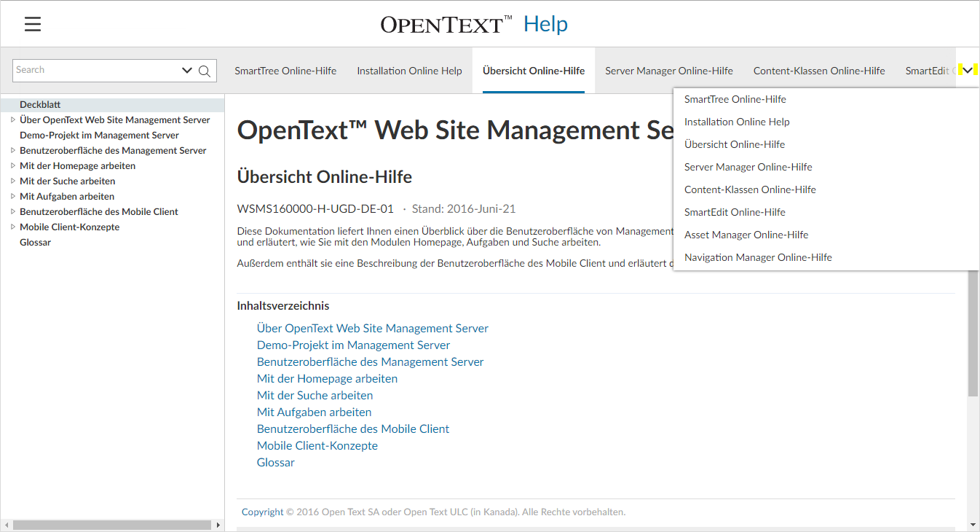The width and height of the screenshot is (980, 532).
Task: Switch to SmartTree Online-Hilfe tab
Action: (x=285, y=71)
